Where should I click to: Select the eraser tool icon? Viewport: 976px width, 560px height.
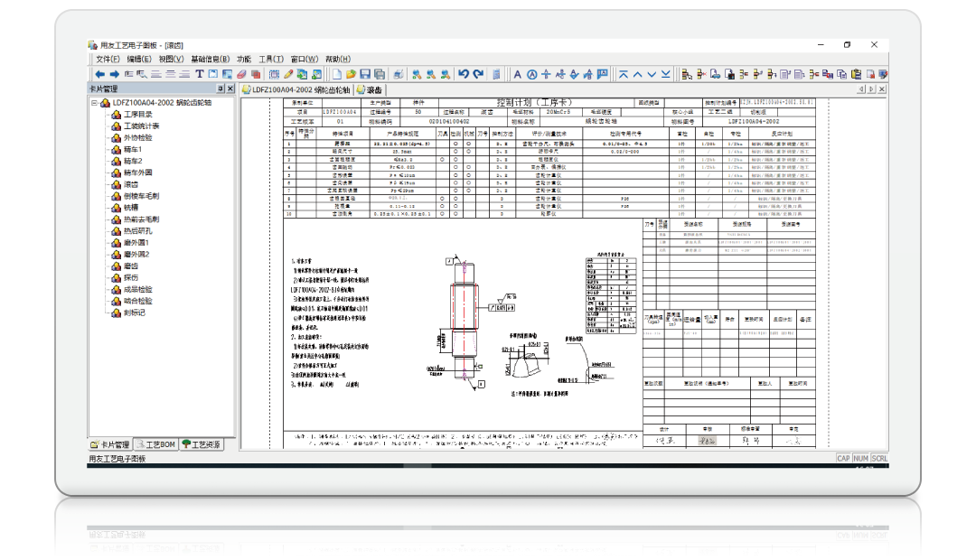pyautogui.click(x=241, y=75)
